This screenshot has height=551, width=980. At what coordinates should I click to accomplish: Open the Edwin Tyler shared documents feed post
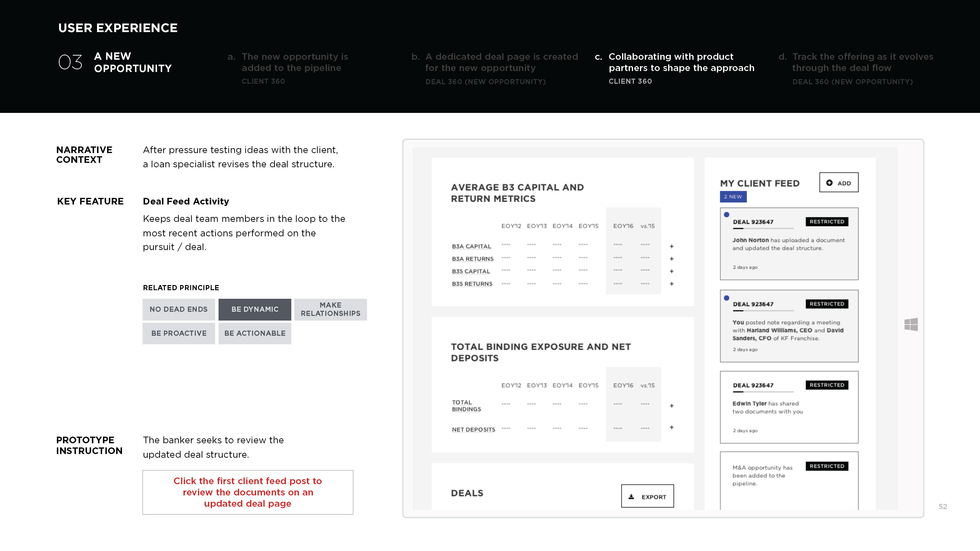789,407
